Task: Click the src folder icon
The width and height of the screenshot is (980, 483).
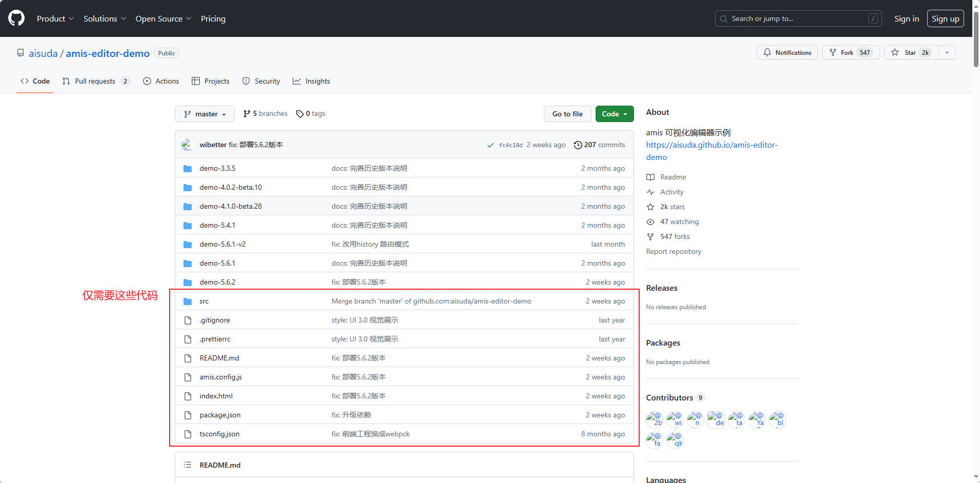Action: [188, 301]
